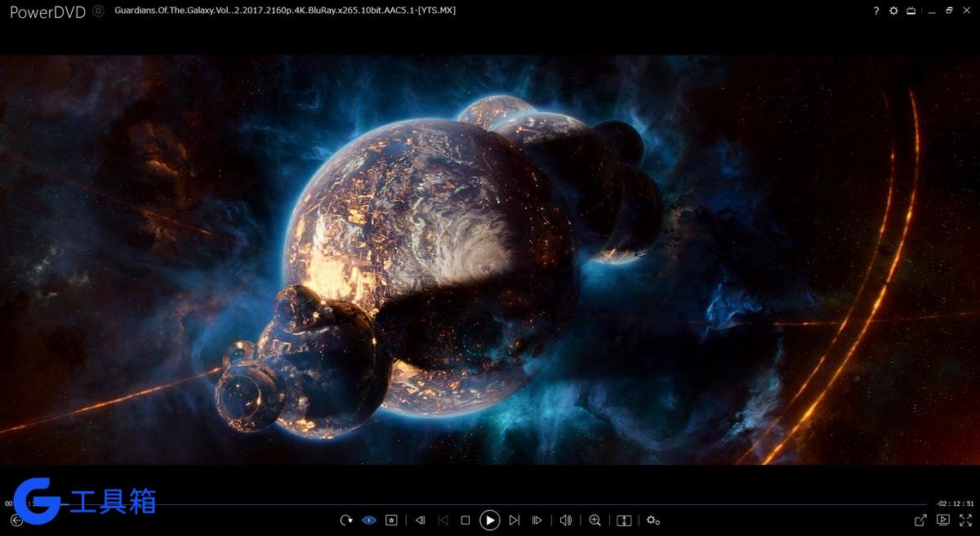This screenshot has width=980, height=536.
Task: Open the help question mark menu
Action: pos(876,11)
